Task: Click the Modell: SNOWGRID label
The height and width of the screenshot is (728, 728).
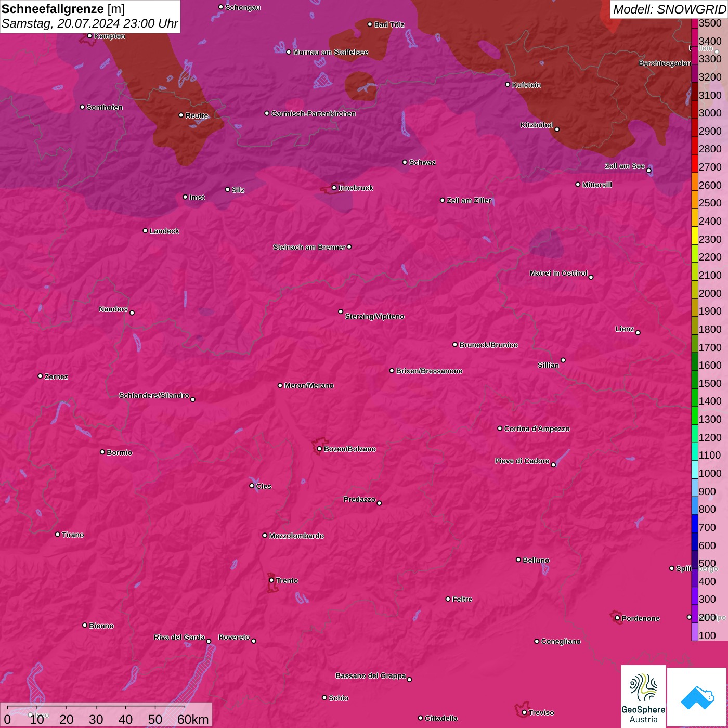Action: coord(669,9)
